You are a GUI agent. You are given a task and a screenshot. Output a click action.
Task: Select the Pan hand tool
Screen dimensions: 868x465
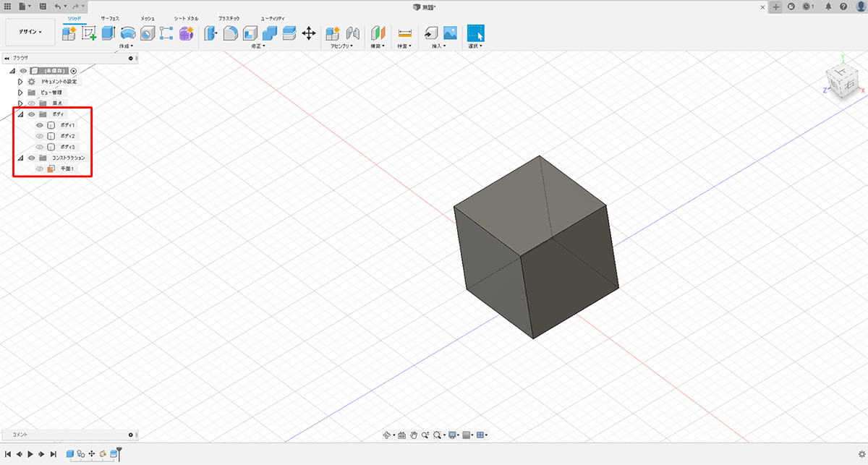click(414, 435)
